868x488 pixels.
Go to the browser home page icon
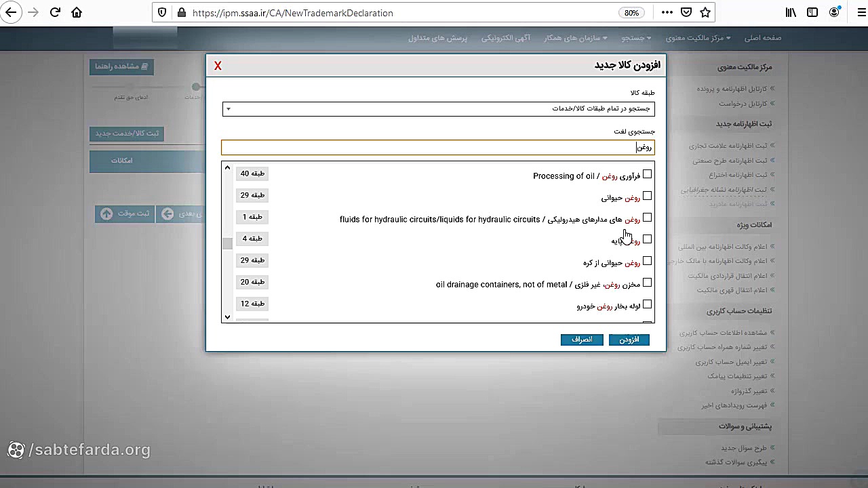pyautogui.click(x=77, y=12)
